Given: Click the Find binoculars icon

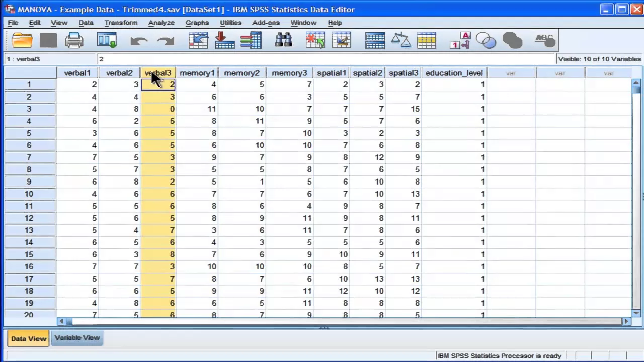Looking at the screenshot, I should [284, 40].
